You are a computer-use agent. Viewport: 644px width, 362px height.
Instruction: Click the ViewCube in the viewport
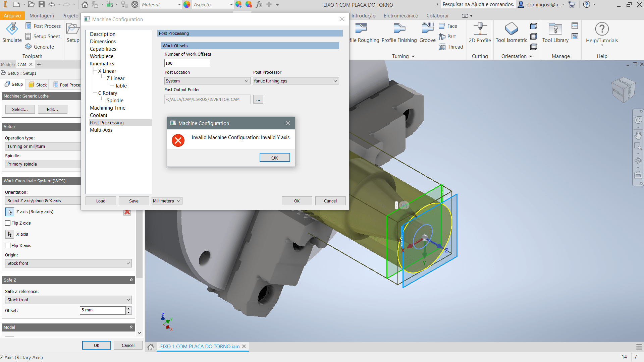click(x=623, y=90)
